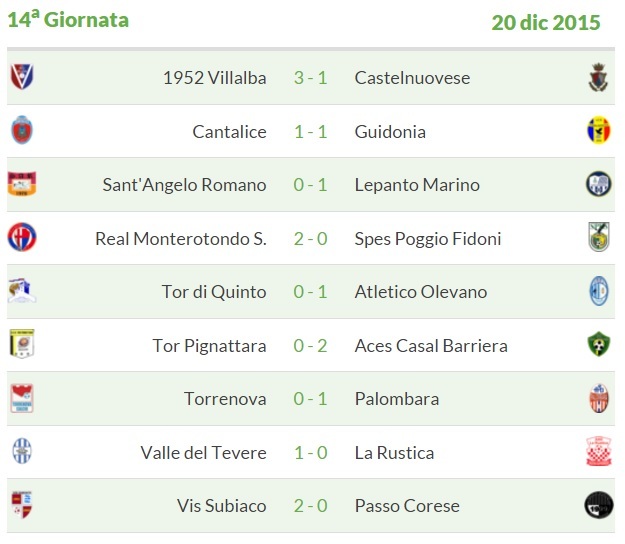Select the Tor Pignattara team crest

(21, 345)
